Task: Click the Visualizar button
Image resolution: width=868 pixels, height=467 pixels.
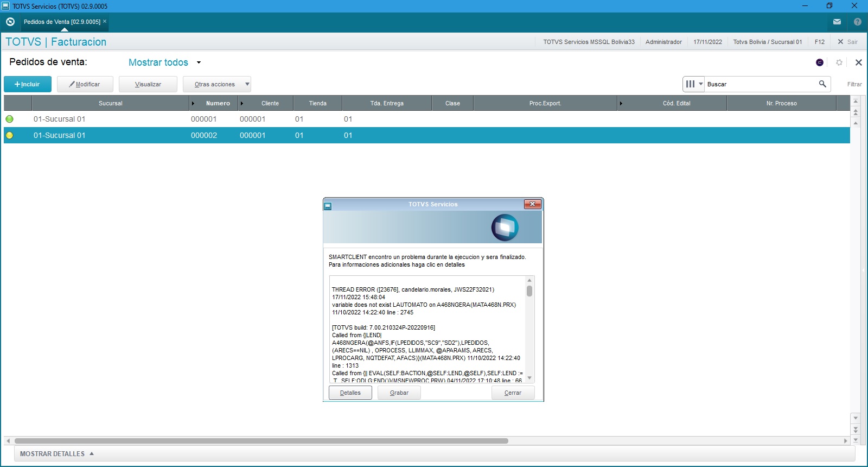Action: coord(148,84)
